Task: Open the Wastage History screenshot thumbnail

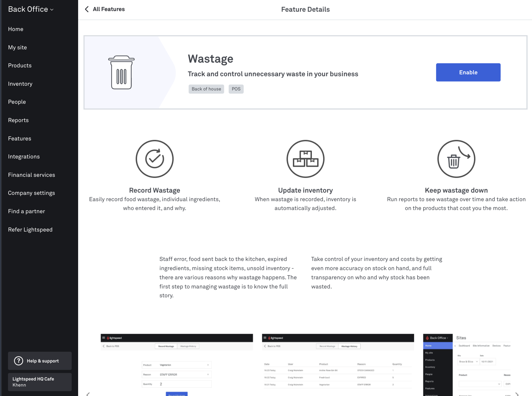Action: 338,365
